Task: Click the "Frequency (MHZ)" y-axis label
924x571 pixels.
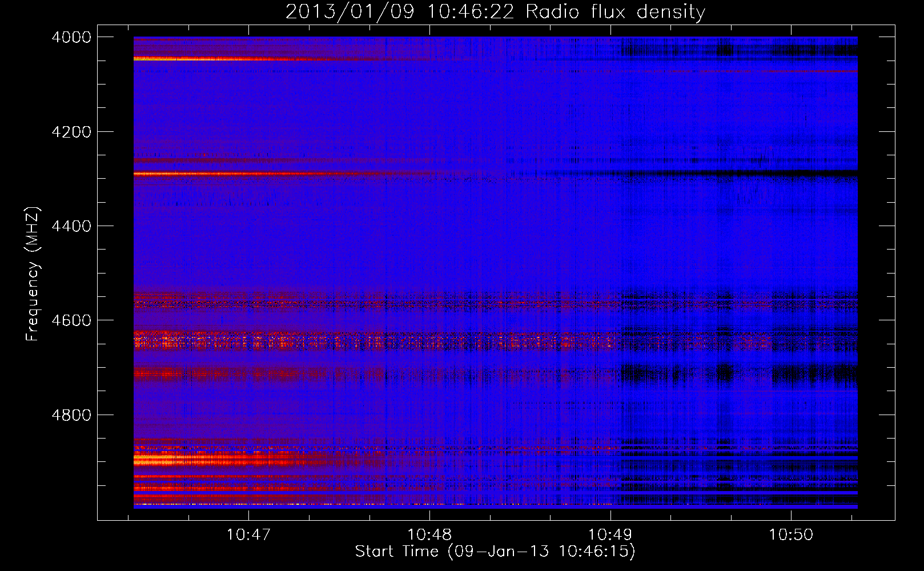Action: click(x=33, y=274)
